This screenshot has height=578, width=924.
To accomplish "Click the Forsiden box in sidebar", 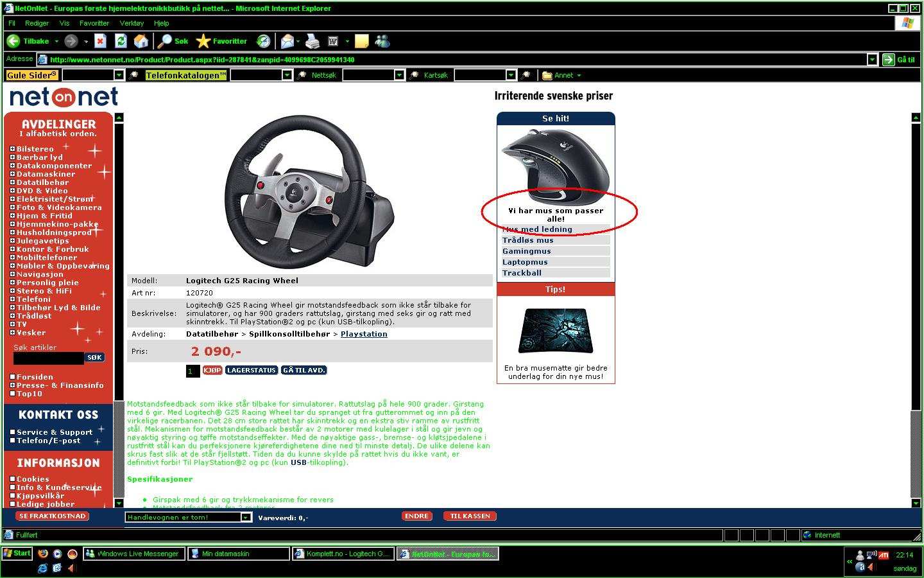I will pos(13,377).
